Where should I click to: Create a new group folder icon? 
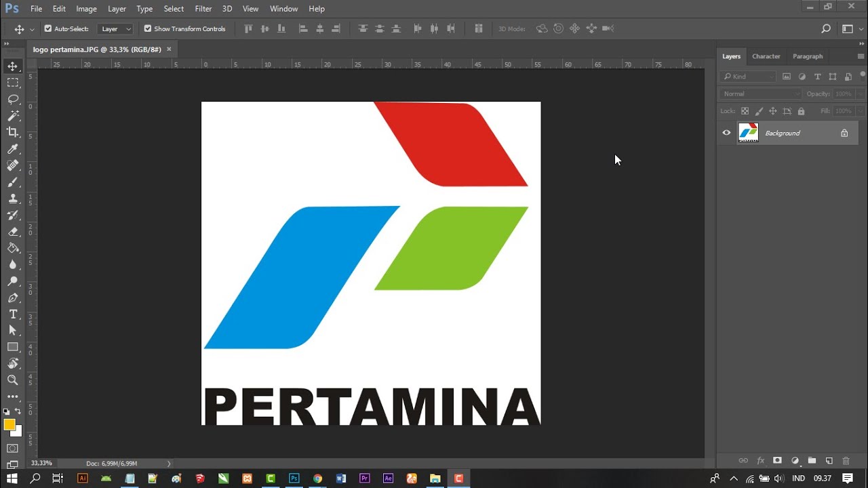[x=812, y=461]
